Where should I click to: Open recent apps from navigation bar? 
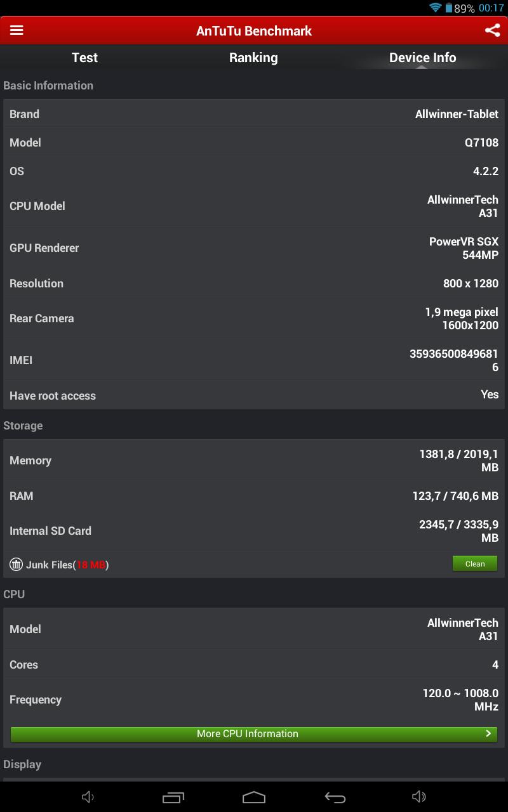(x=173, y=797)
